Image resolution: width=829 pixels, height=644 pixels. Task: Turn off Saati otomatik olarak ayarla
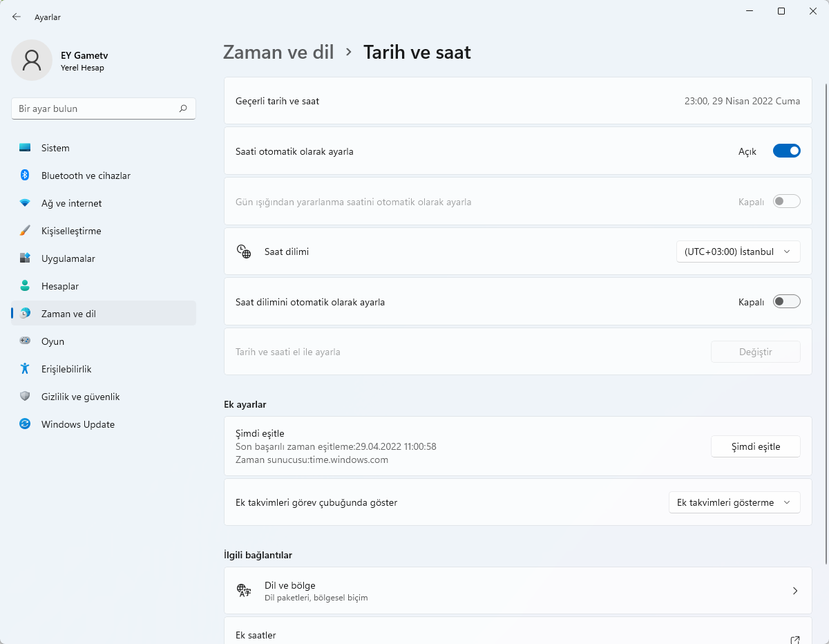(x=786, y=151)
